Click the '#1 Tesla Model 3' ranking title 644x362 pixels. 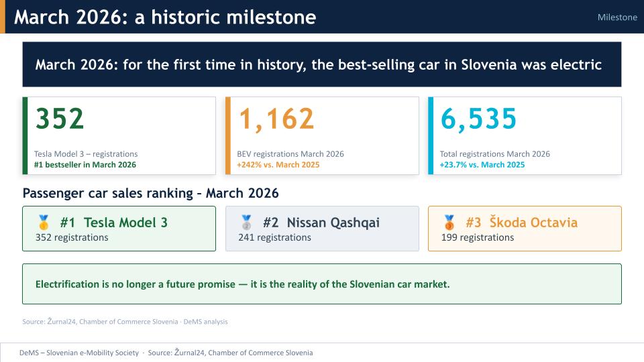(114, 223)
